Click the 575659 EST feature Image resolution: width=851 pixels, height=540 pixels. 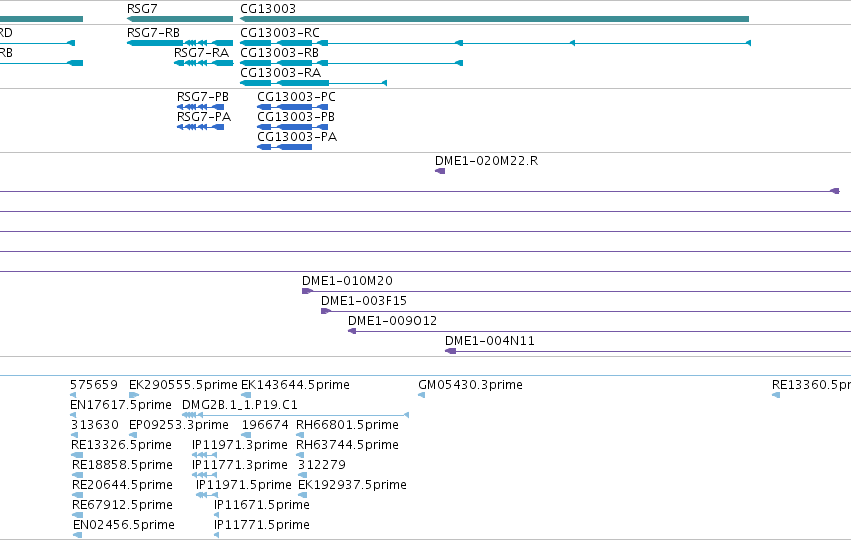click(73, 395)
